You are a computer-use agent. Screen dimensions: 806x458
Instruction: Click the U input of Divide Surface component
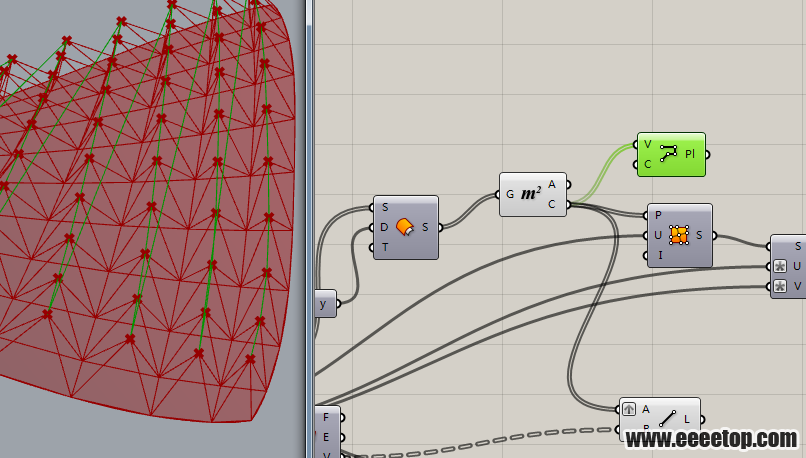[658, 235]
